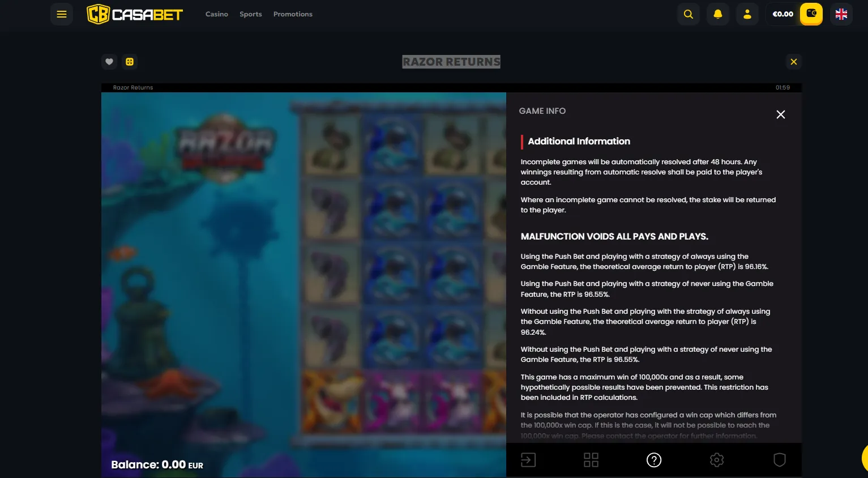
Task: Go to CasaBet home via logo
Action: [x=135, y=14]
